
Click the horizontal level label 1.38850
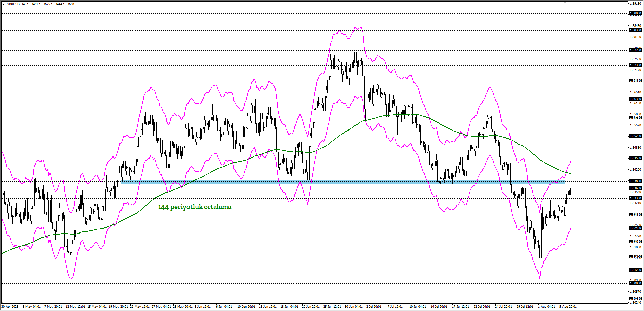point(635,14)
